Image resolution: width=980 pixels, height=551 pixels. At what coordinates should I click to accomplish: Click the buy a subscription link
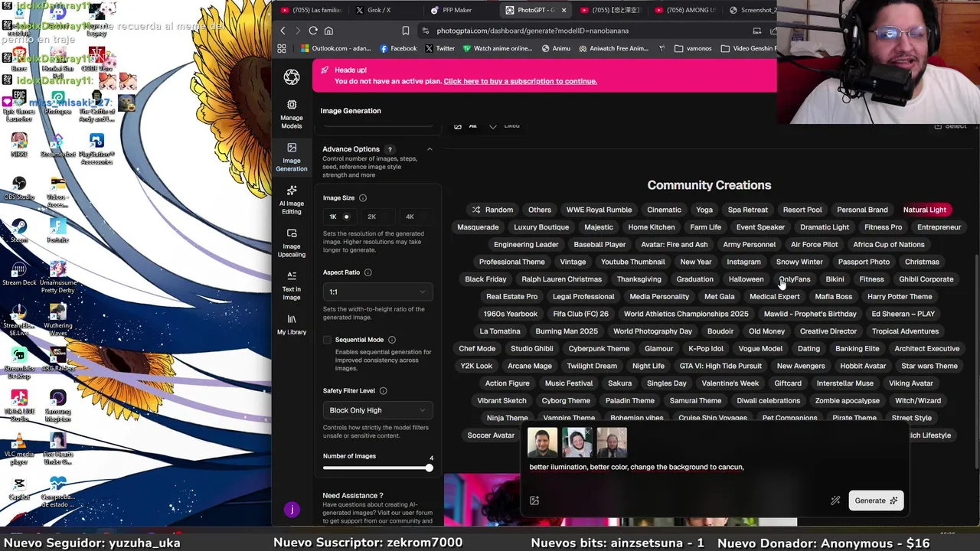click(520, 81)
